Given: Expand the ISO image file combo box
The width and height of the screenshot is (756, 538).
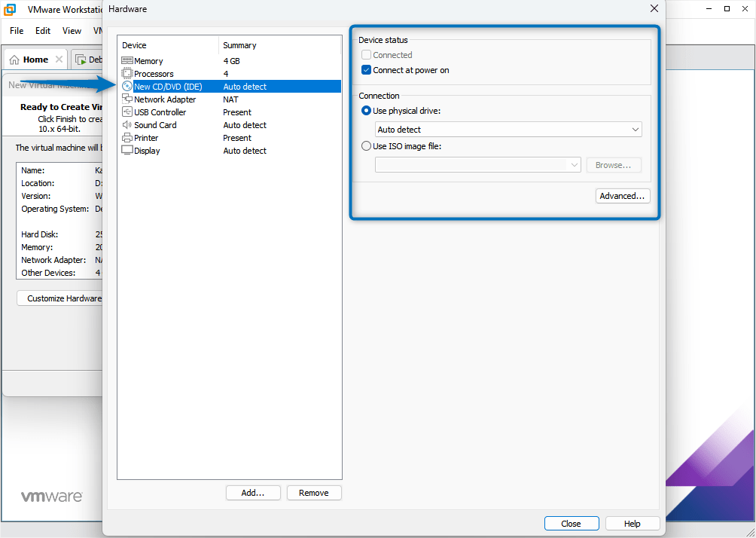Looking at the screenshot, I should click(574, 164).
